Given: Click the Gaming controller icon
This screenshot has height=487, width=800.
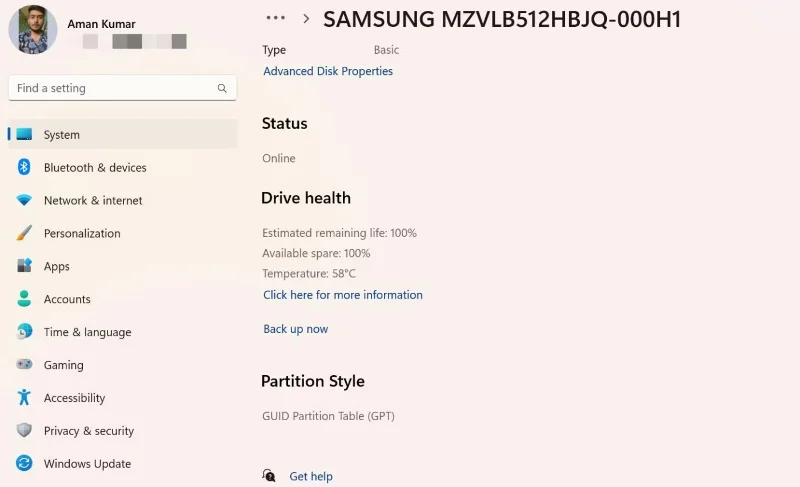Looking at the screenshot, I should [x=24, y=365].
